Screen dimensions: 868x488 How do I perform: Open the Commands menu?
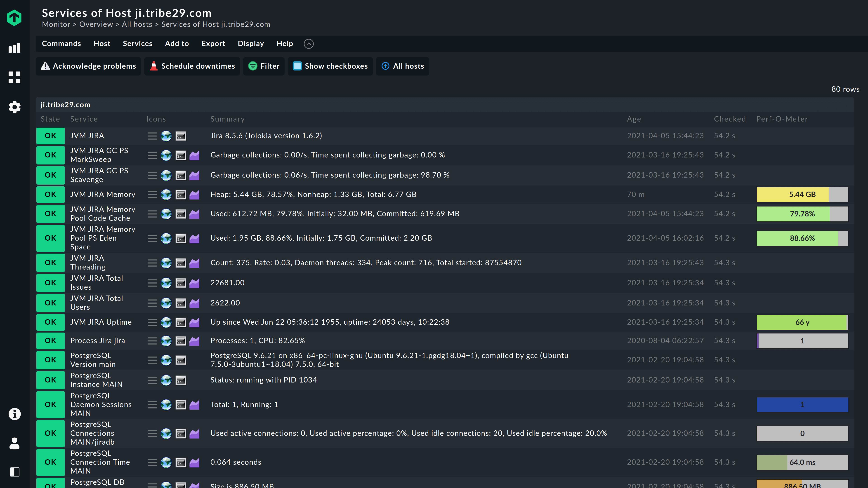(x=61, y=44)
